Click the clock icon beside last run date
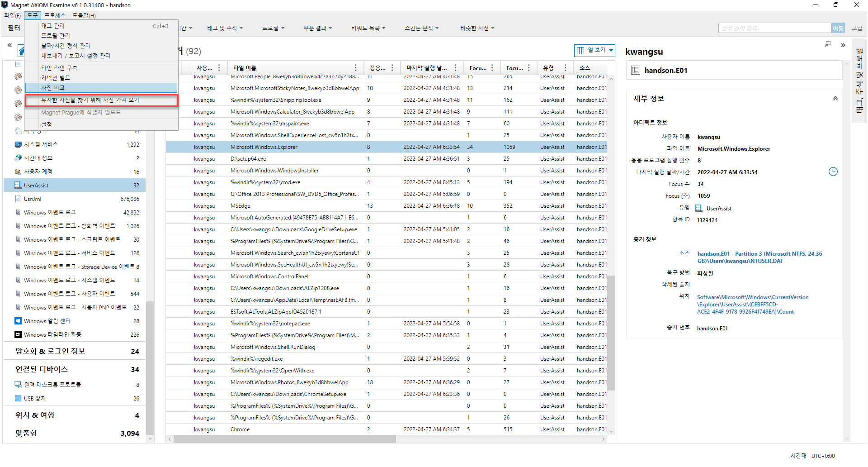The width and height of the screenshot is (868, 467). pyautogui.click(x=833, y=172)
